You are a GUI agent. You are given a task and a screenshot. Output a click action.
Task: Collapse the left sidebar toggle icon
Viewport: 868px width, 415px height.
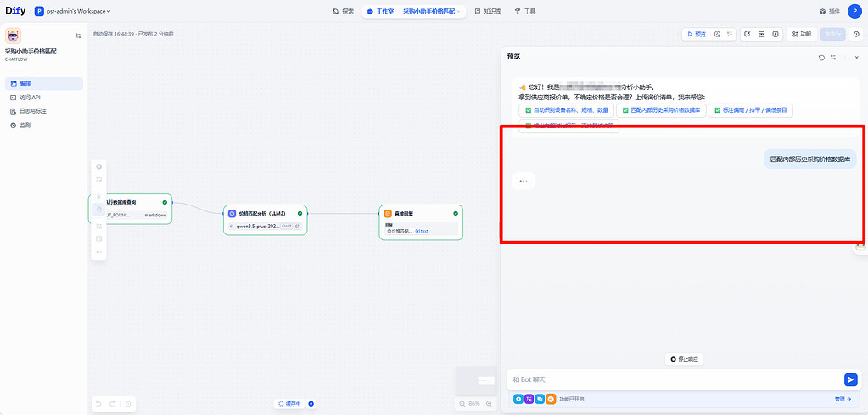pyautogui.click(x=78, y=36)
